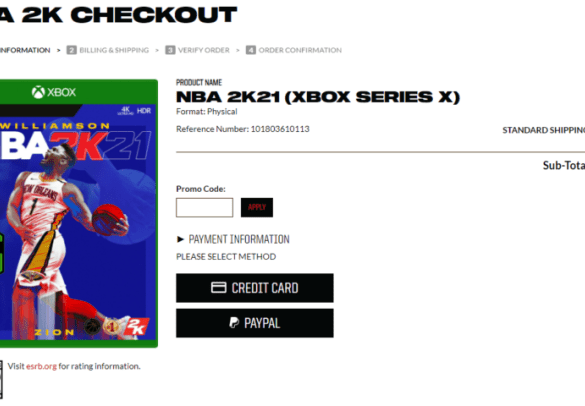This screenshot has height=406, width=585.
Task: Select the Information step
Action: (25, 50)
